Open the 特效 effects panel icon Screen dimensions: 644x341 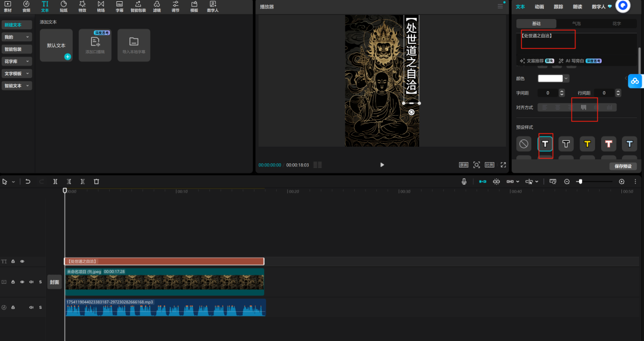pyautogui.click(x=82, y=6)
